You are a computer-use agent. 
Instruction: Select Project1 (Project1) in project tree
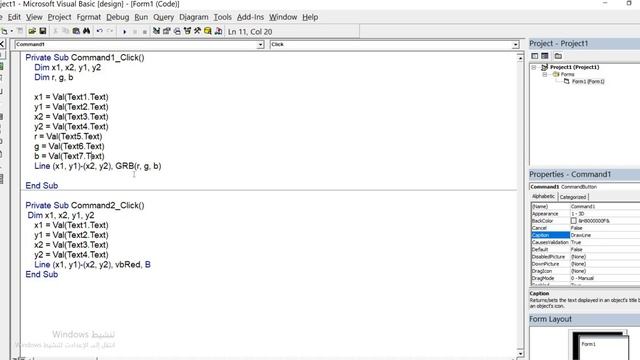(x=574, y=67)
